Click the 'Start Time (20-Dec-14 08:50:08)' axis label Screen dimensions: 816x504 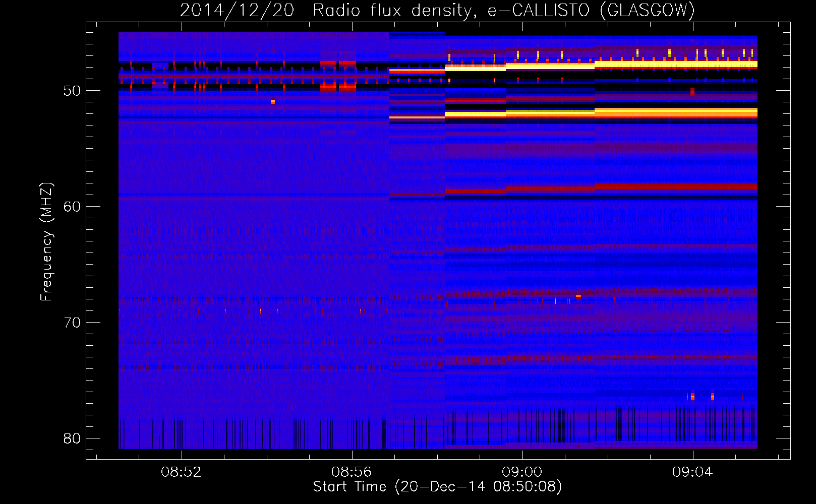point(437,487)
